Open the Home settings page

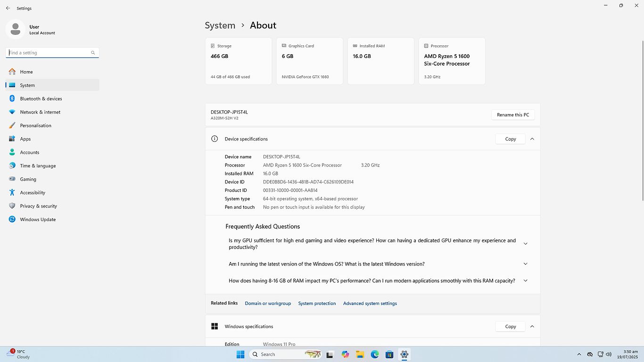tap(52, 72)
